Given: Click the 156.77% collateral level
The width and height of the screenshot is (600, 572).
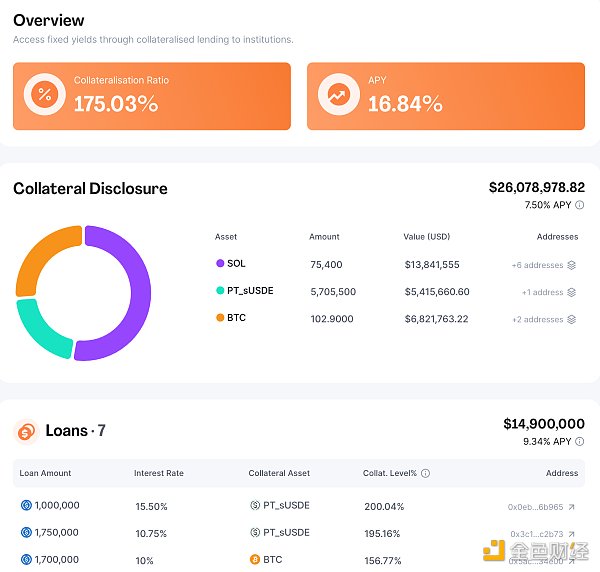Looking at the screenshot, I should [x=383, y=561].
